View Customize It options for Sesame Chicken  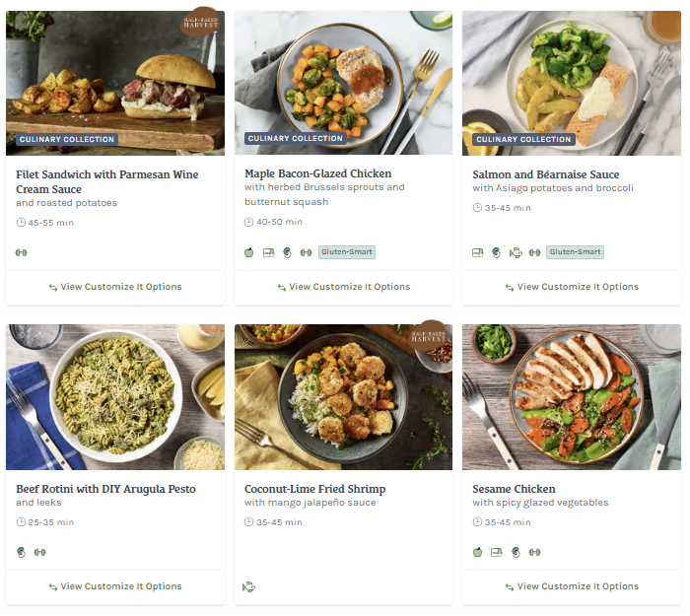tap(572, 586)
